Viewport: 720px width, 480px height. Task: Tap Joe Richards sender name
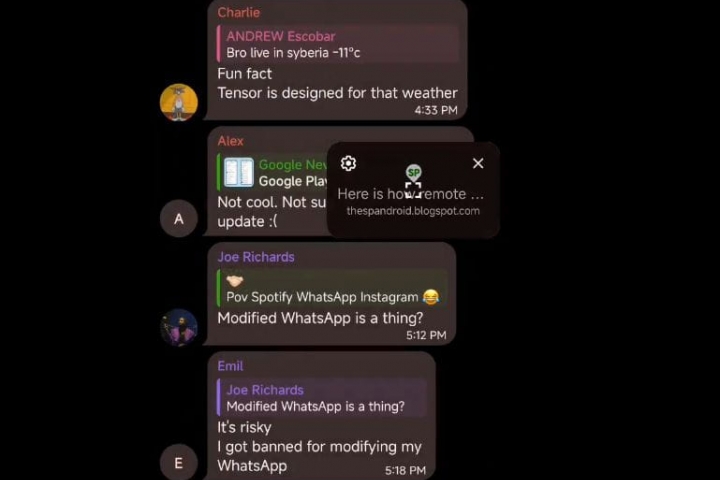(256, 257)
